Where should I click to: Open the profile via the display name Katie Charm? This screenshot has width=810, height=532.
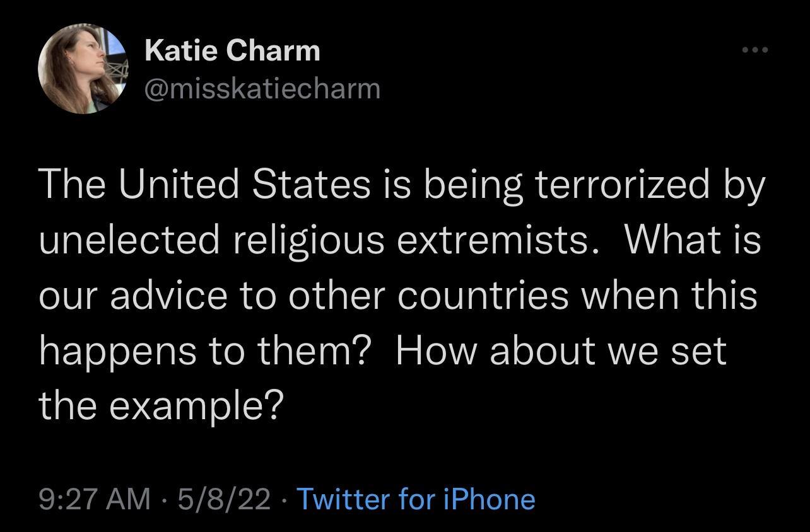click(231, 49)
